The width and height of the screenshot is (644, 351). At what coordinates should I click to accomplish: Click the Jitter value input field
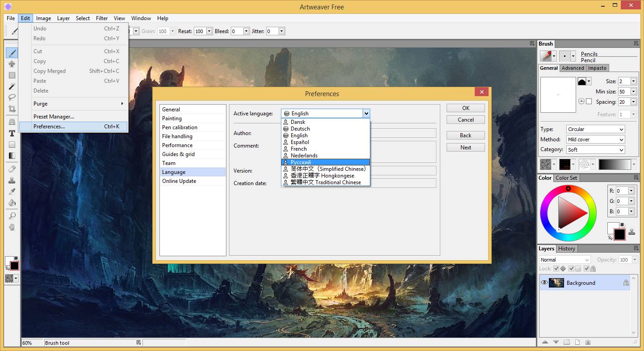pos(272,31)
